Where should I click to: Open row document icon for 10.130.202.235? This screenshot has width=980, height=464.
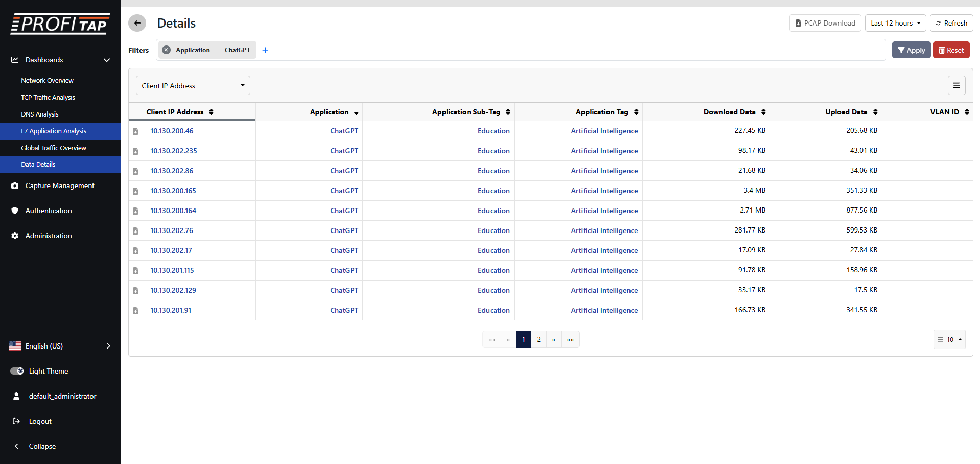(x=135, y=151)
